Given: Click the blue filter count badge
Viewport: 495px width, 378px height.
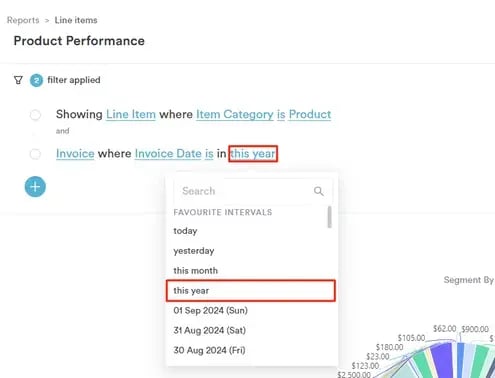Looking at the screenshot, I should click(36, 80).
